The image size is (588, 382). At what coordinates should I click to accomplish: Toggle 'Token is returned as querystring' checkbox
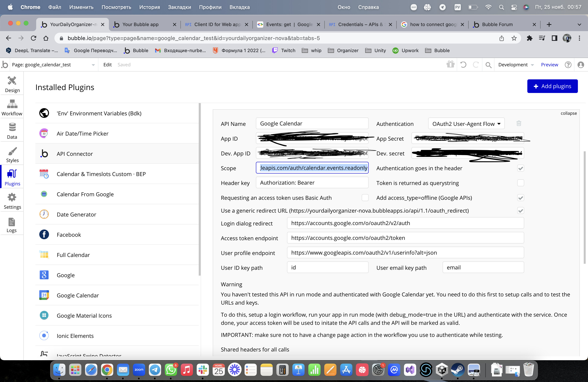tap(520, 183)
